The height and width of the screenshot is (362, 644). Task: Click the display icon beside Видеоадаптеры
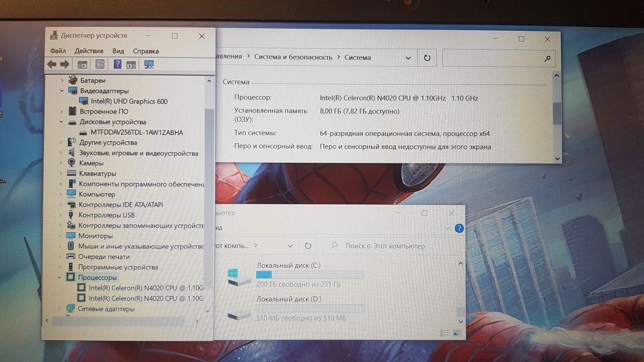click(73, 90)
